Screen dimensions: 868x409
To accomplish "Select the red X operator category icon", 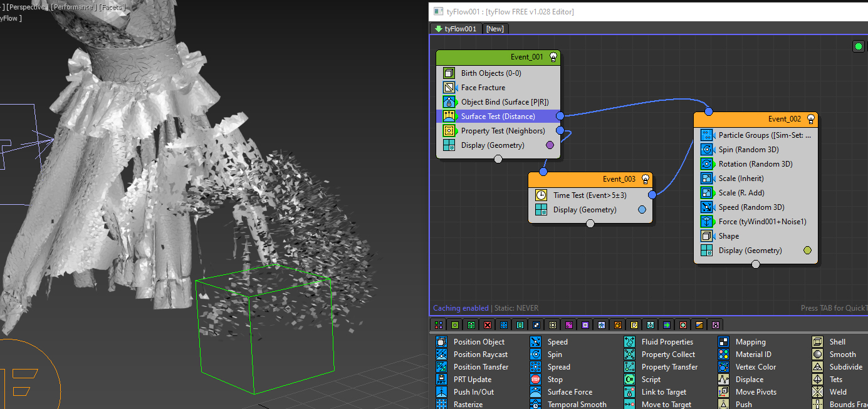I will 488,325.
